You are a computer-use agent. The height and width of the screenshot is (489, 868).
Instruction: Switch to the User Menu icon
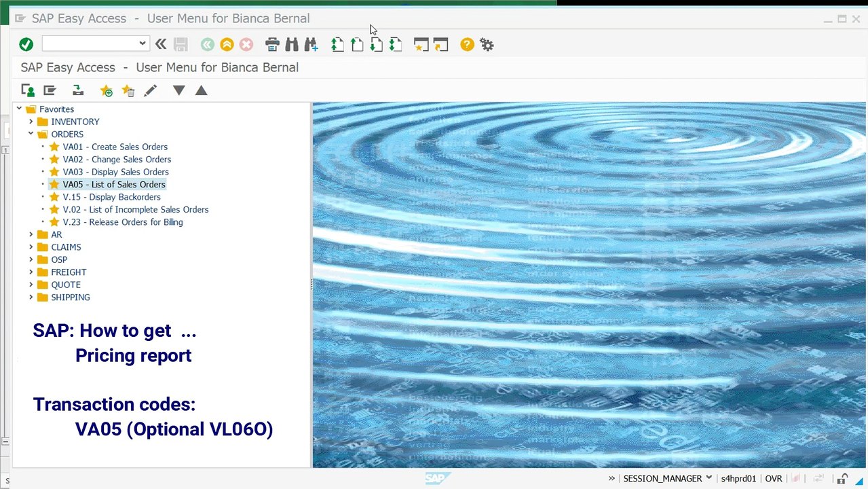click(x=28, y=90)
